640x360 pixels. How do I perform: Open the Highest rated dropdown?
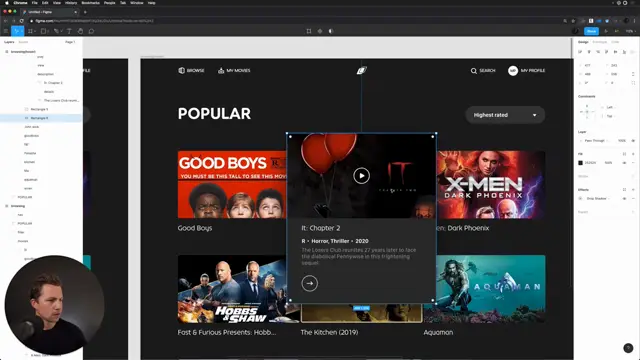(x=505, y=115)
